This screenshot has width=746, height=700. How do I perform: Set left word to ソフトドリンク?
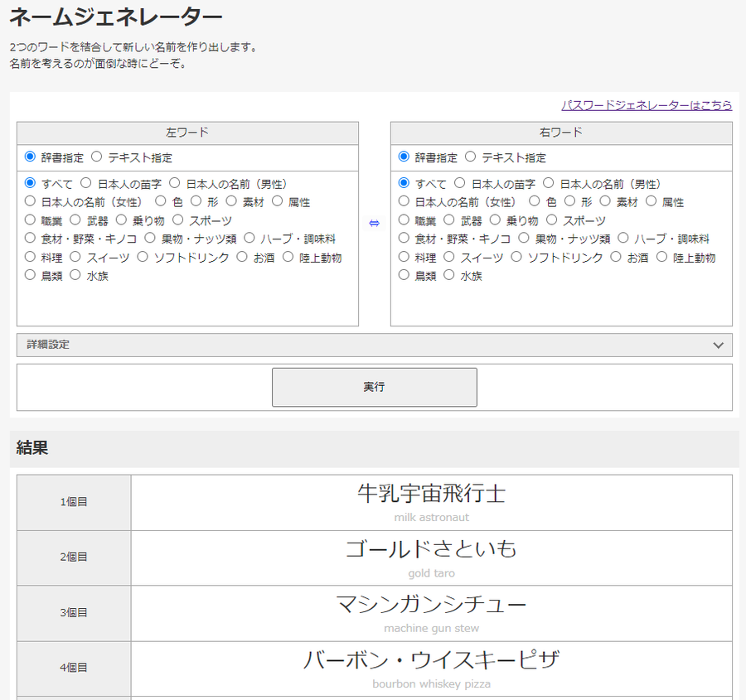[143, 256]
